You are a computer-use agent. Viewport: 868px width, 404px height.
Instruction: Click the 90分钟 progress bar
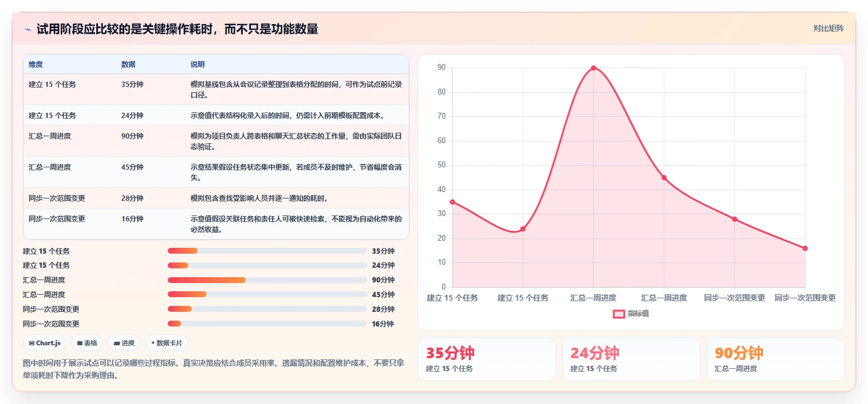coord(267,280)
